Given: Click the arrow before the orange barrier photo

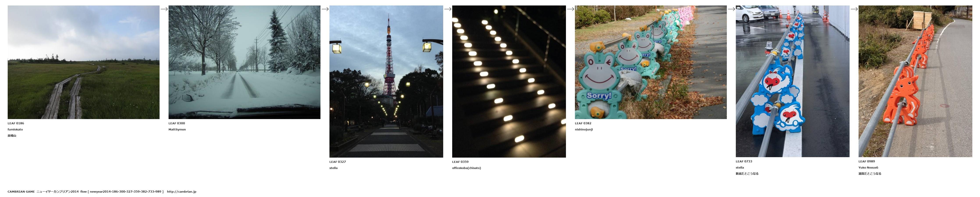Looking at the screenshot, I should click(854, 9).
